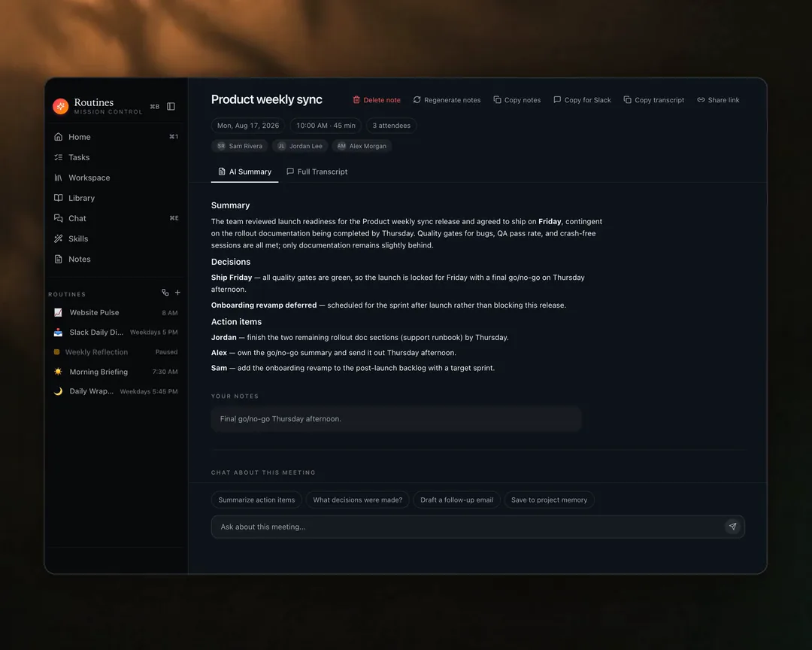Screen dimensions: 812x650
Task: Open the Morning Briefing routine
Action: 116,372
